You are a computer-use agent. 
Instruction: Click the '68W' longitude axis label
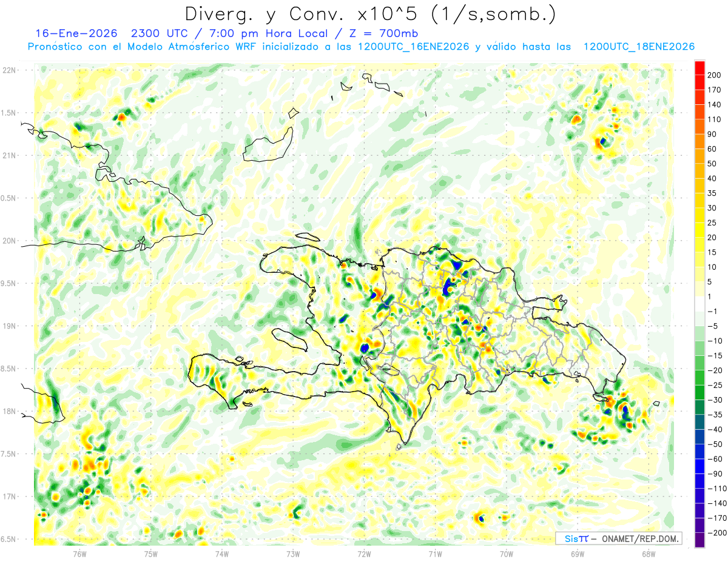point(649,554)
